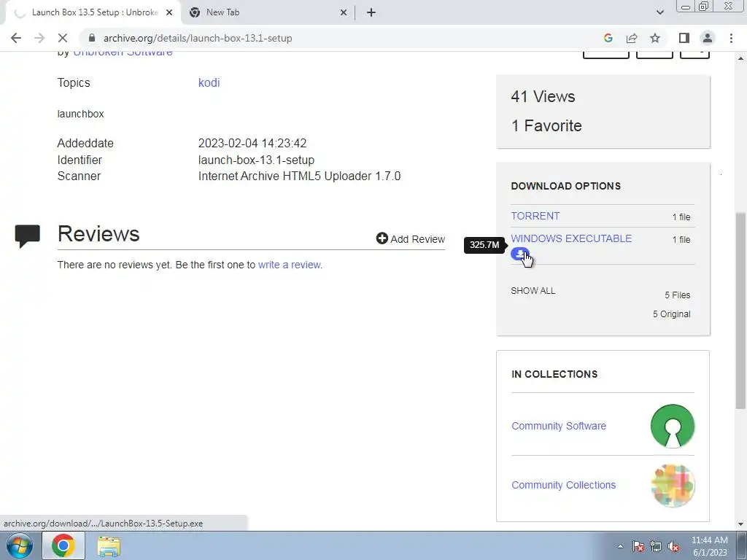Click the muted volume tray icon

point(673,547)
